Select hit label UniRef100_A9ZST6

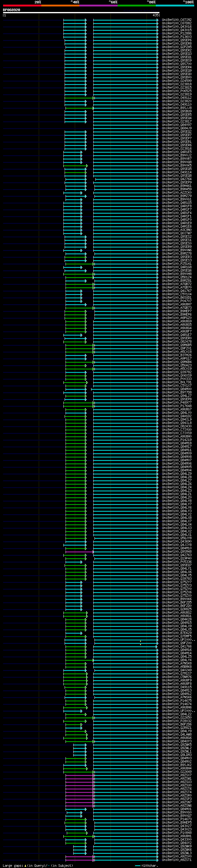click(177, 789)
